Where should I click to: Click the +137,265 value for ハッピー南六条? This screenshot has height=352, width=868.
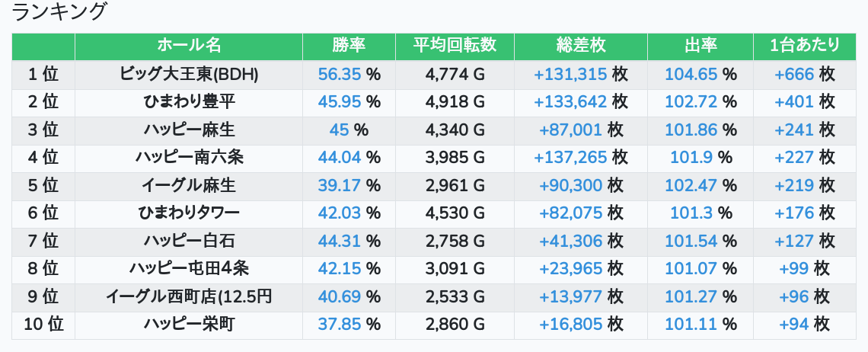(x=570, y=158)
